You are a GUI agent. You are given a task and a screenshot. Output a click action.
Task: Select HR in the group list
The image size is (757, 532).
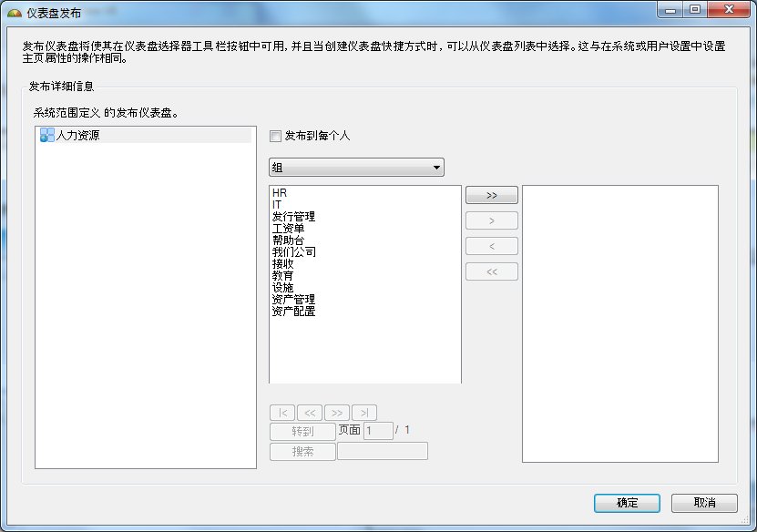pyautogui.click(x=280, y=193)
